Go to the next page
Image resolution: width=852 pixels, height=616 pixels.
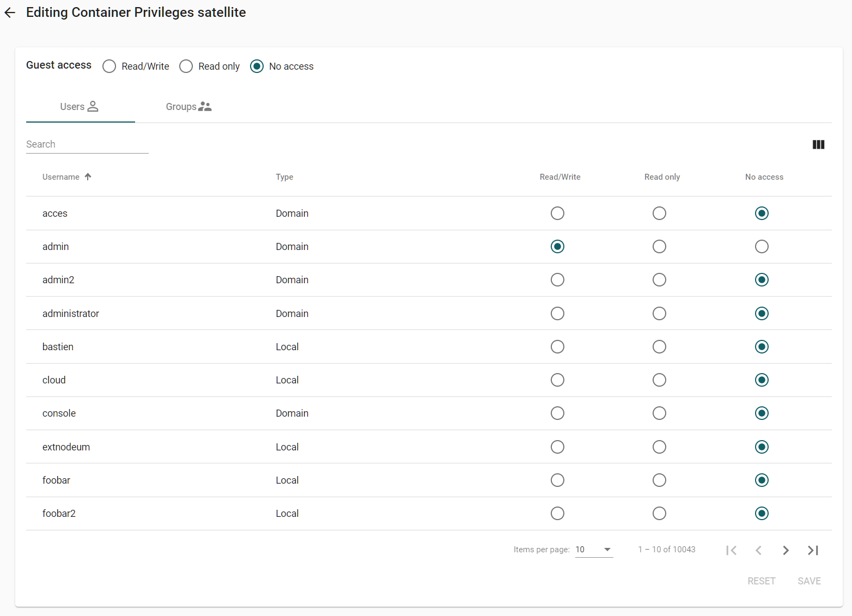pyautogui.click(x=785, y=550)
